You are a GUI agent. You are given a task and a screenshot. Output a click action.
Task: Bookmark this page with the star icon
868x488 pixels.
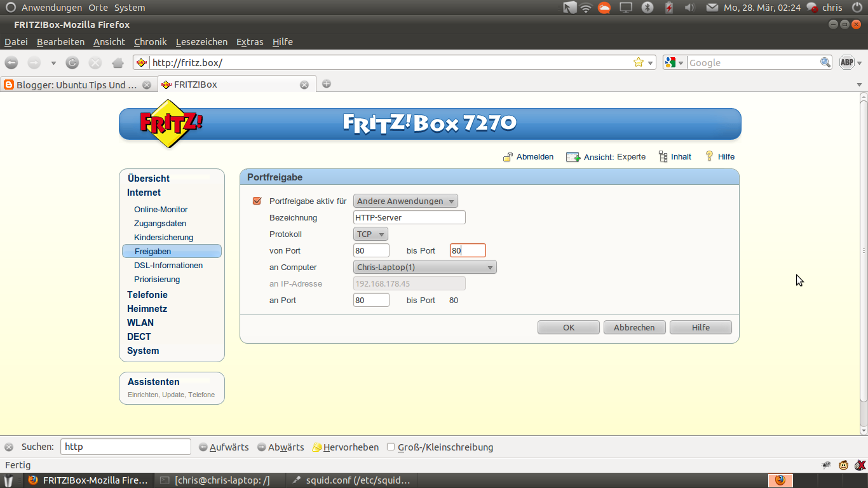[639, 62]
